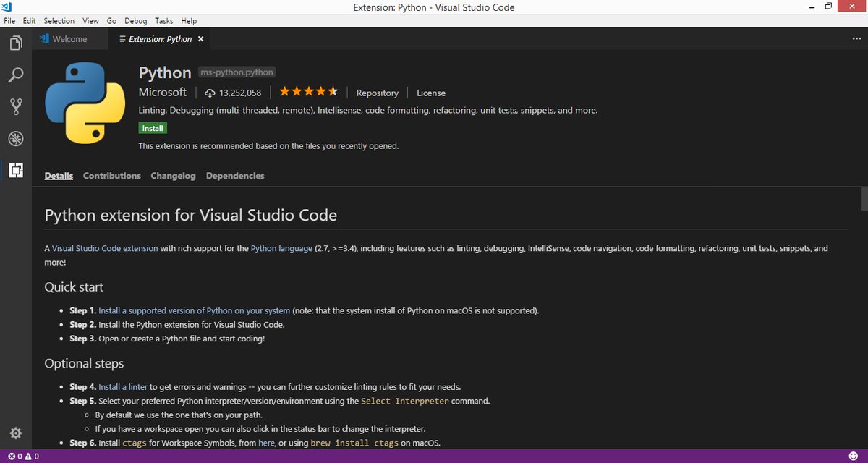
Task: Select the Extension: Python editor tab
Action: [160, 39]
